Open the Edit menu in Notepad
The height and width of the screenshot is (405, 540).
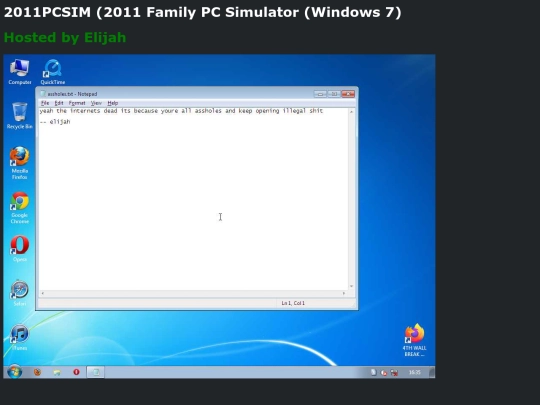(x=59, y=103)
